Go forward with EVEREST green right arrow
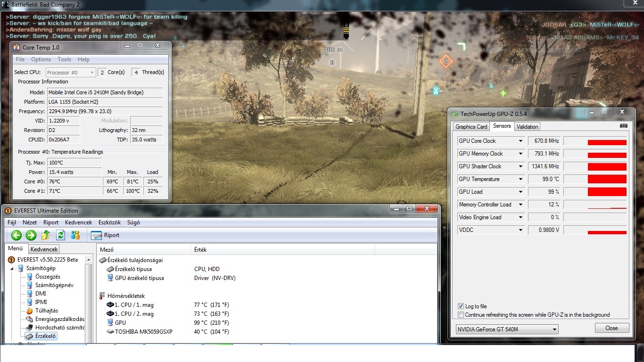Image resolution: width=644 pixels, height=362 pixels. point(31,235)
